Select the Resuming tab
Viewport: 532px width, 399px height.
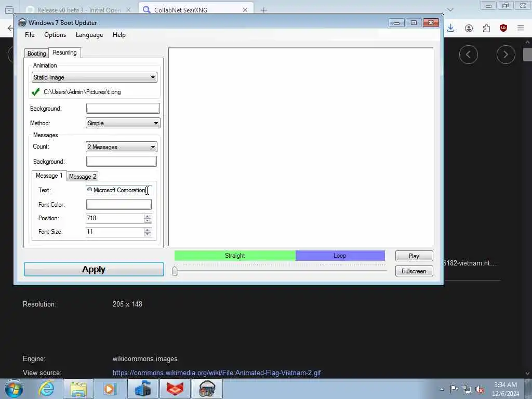[64, 52]
